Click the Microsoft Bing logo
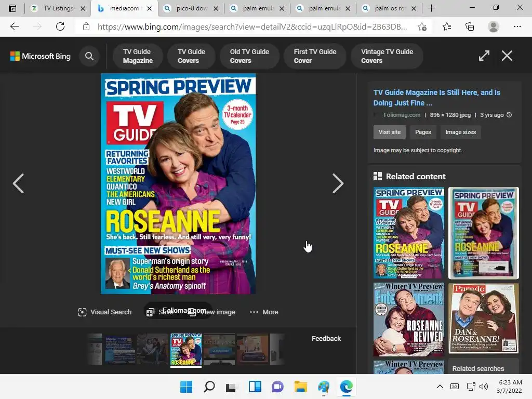Screen dimensions: 532x399 41,56
